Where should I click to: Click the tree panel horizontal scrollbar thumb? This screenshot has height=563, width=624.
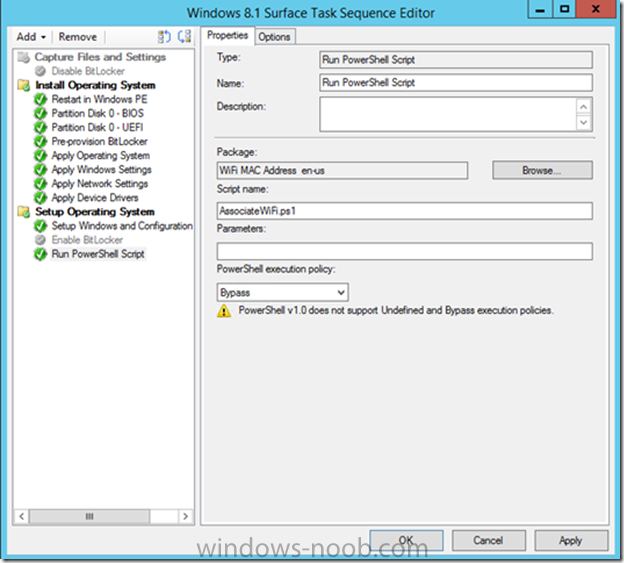(x=89, y=516)
